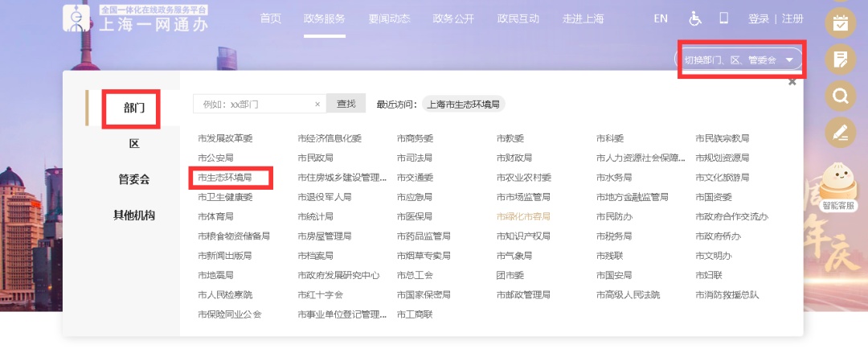Select 市经济信息化委
This screenshot has height=357, width=868.
click(x=330, y=138)
